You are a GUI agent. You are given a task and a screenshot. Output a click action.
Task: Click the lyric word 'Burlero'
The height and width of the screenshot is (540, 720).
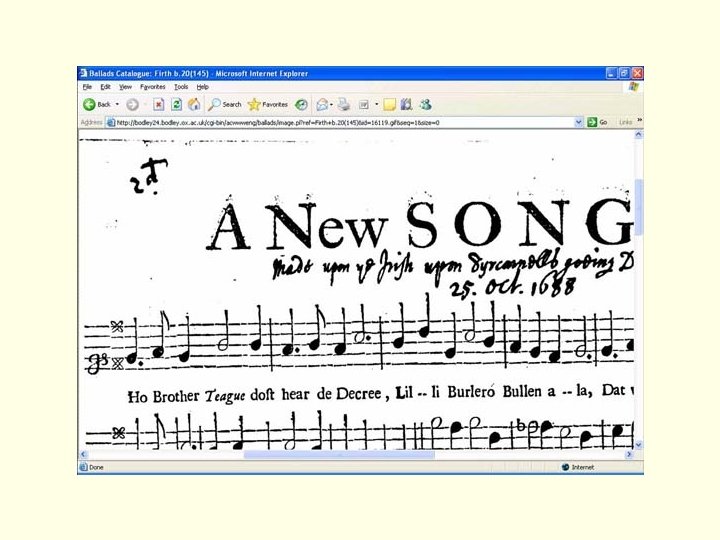pos(471,392)
